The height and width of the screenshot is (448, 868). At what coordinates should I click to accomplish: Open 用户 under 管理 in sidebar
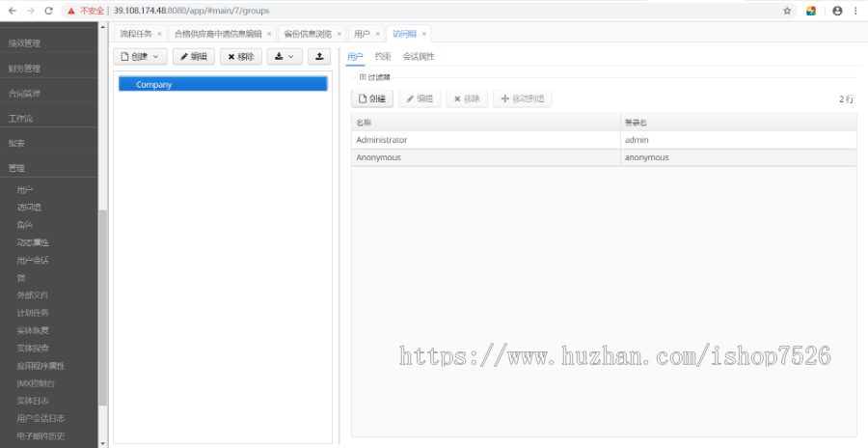click(25, 189)
